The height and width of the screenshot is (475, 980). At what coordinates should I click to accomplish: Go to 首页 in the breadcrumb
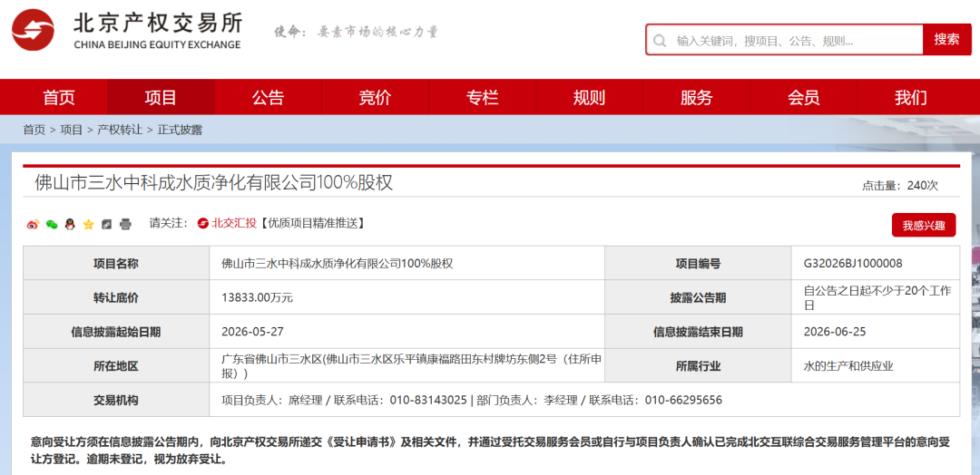coord(34,130)
